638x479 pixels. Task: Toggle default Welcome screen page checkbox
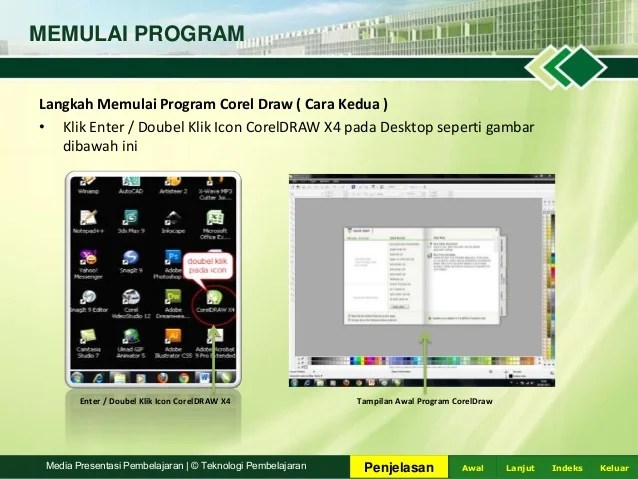[x=350, y=316]
